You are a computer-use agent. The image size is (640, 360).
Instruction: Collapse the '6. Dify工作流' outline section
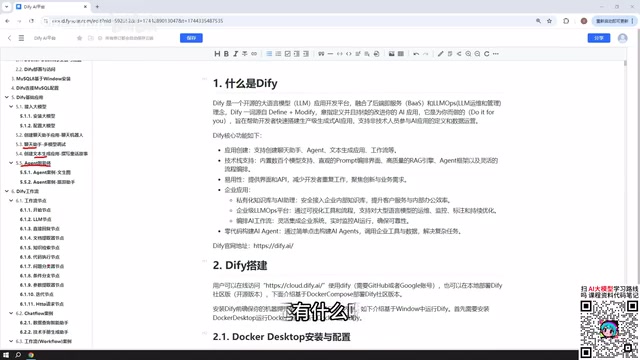pyautogui.click(x=7, y=191)
